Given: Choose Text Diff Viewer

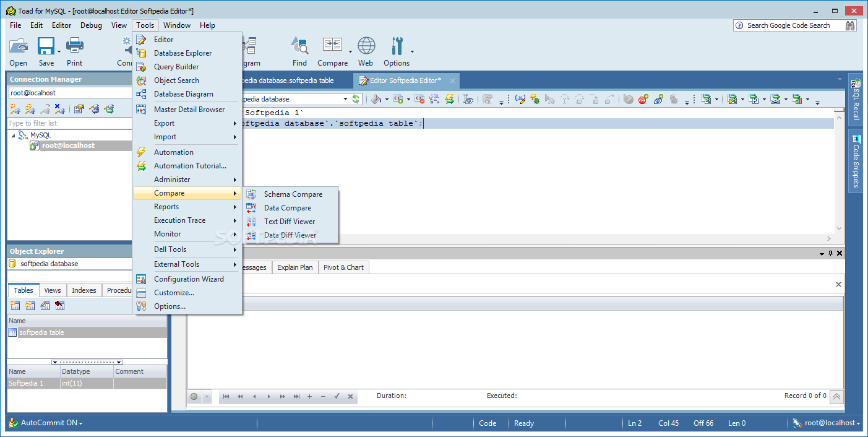Looking at the screenshot, I should pos(291,222).
